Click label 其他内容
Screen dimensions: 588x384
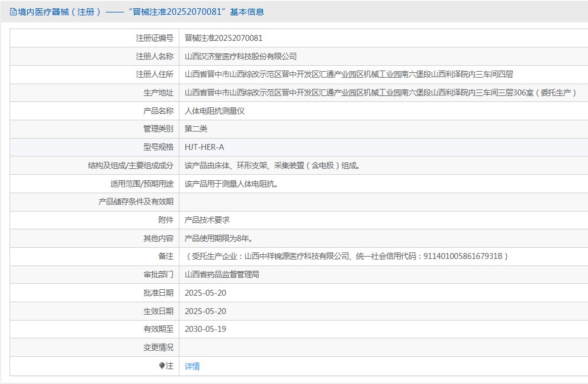158,238
